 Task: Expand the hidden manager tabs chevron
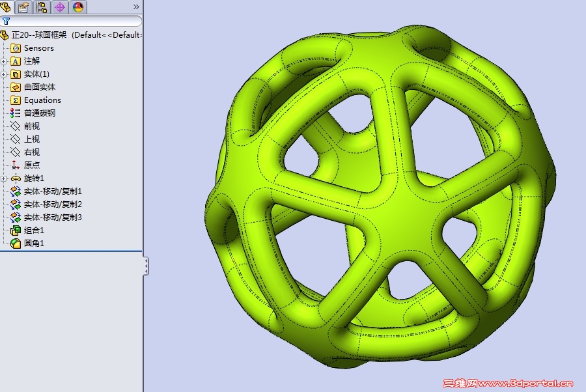pyautogui.click(x=136, y=7)
